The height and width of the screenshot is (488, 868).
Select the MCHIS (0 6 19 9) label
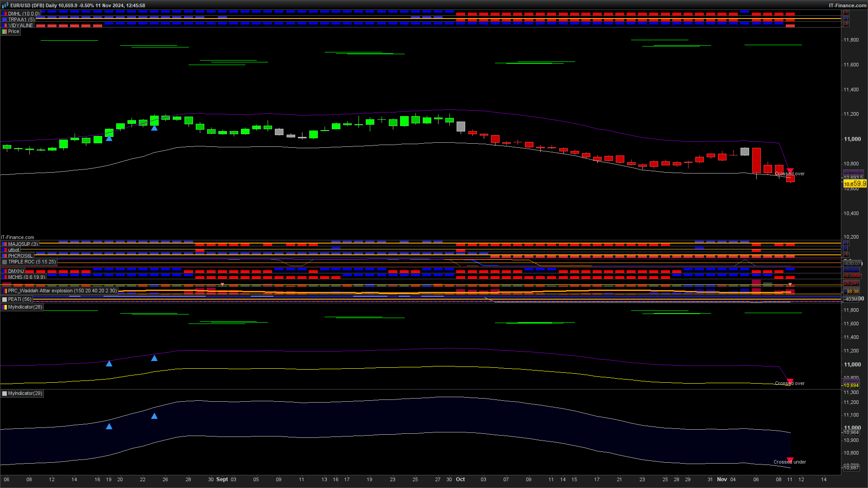26,277
